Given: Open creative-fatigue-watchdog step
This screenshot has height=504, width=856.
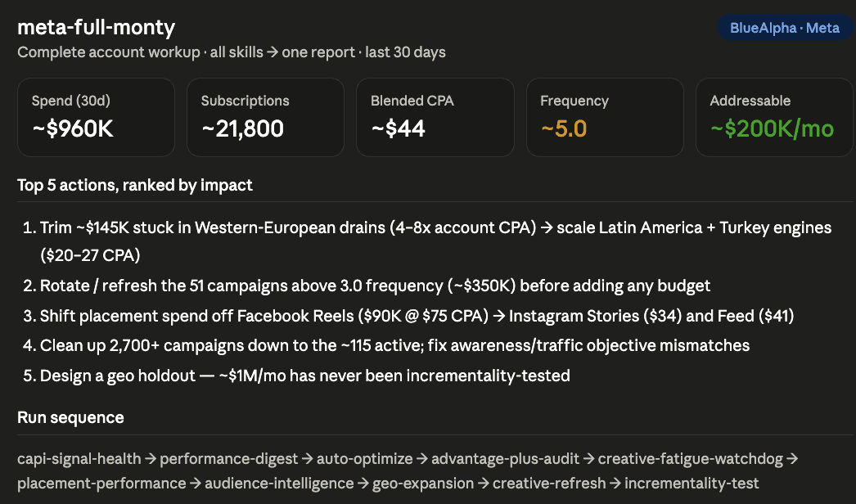Looking at the screenshot, I should point(690,459).
